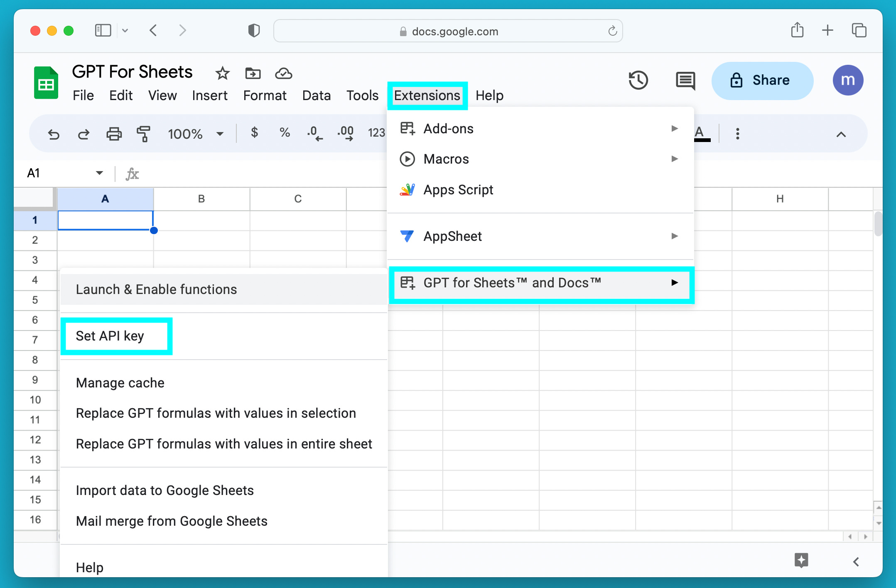Check the cloud save status
The width and height of the screenshot is (896, 588).
[282, 73]
